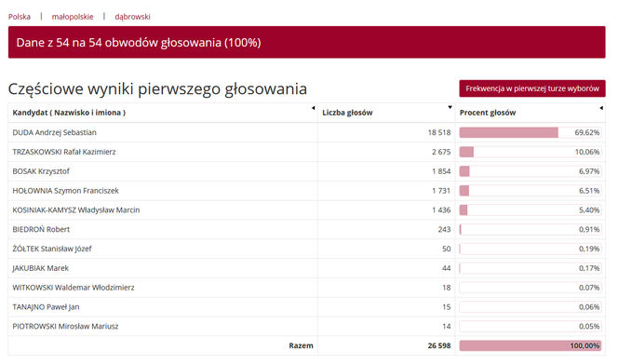The height and width of the screenshot is (364, 618).
Task: Select ŻÓŁTEK Stanisław Józef name
Action: pos(52,249)
